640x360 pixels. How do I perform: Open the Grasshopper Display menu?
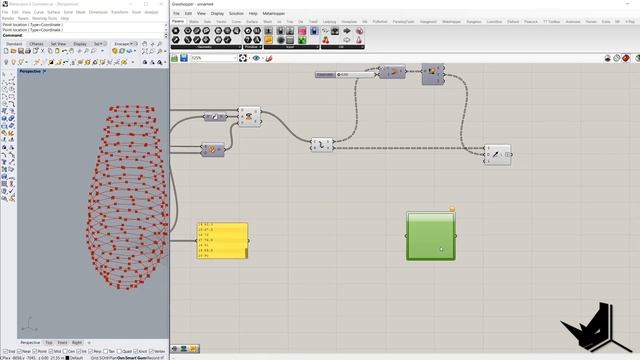tap(217, 13)
